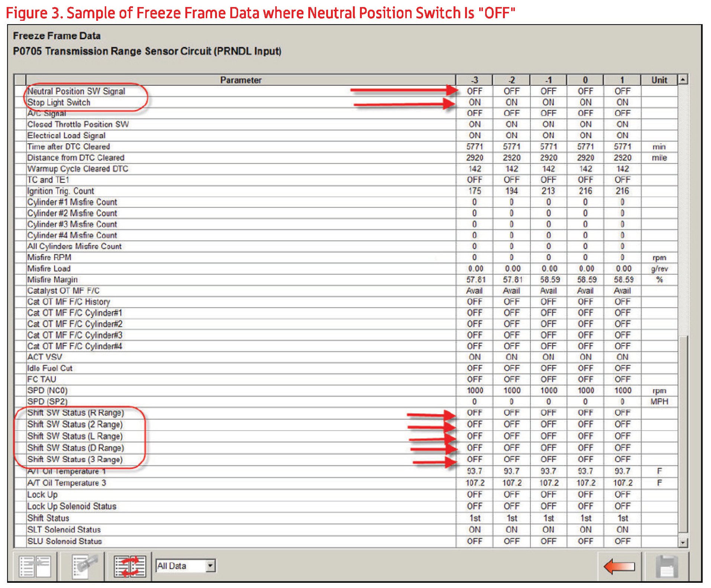Click the floppy disk save icon
The height and width of the screenshot is (588, 711).
(666, 566)
